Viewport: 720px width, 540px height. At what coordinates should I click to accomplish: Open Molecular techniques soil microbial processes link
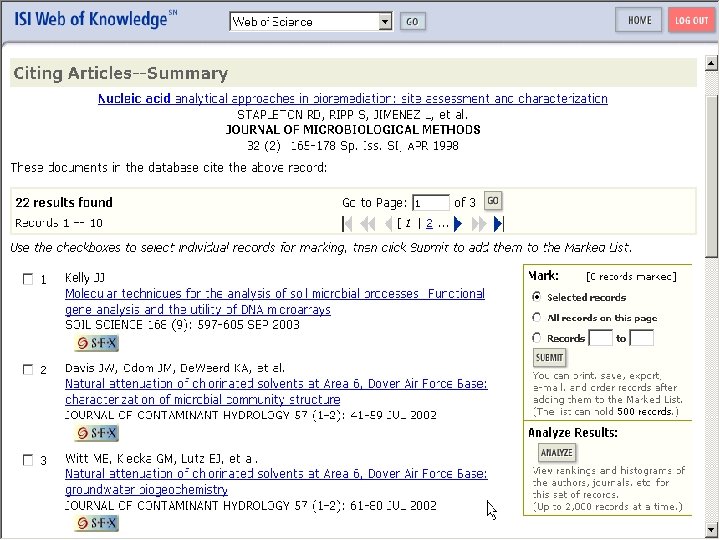[275, 302]
